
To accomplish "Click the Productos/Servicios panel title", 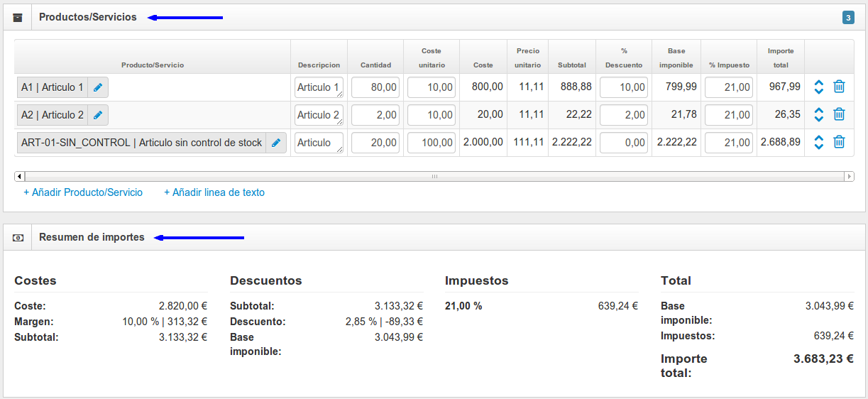I will coord(88,17).
